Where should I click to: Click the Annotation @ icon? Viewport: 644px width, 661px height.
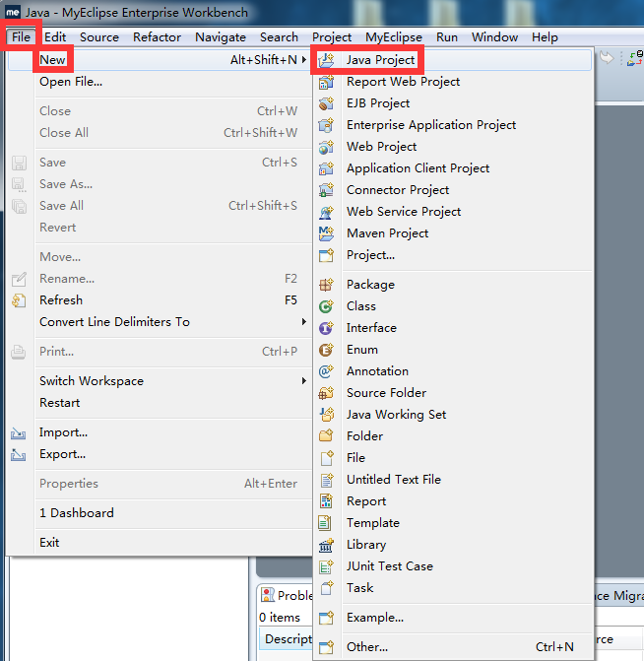click(326, 371)
